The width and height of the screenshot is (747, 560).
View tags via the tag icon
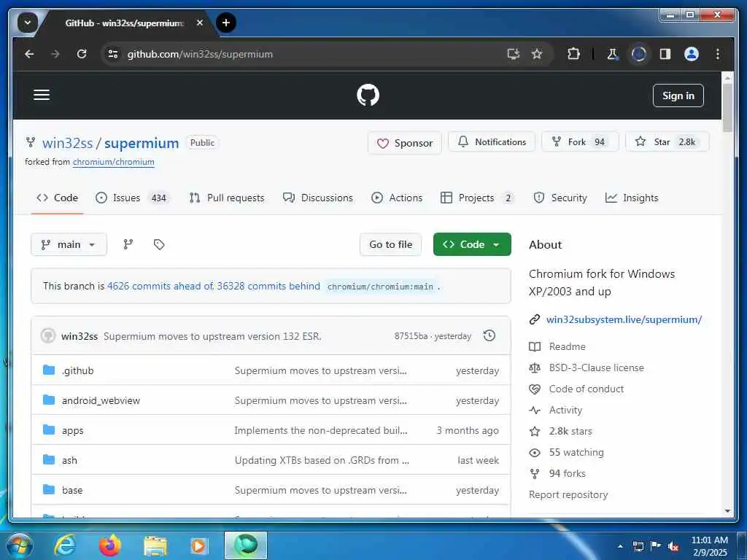(159, 244)
